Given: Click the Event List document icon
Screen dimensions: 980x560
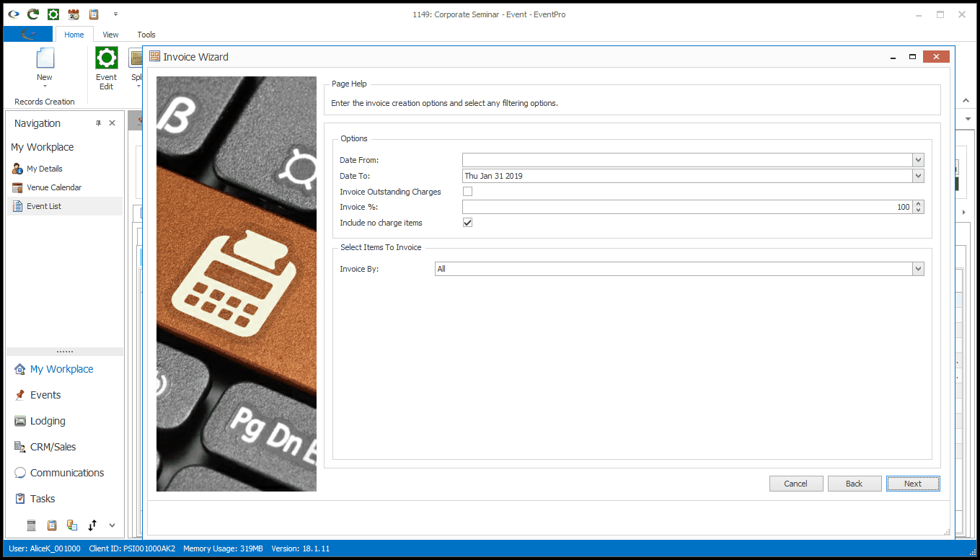Looking at the screenshot, I should coord(17,206).
